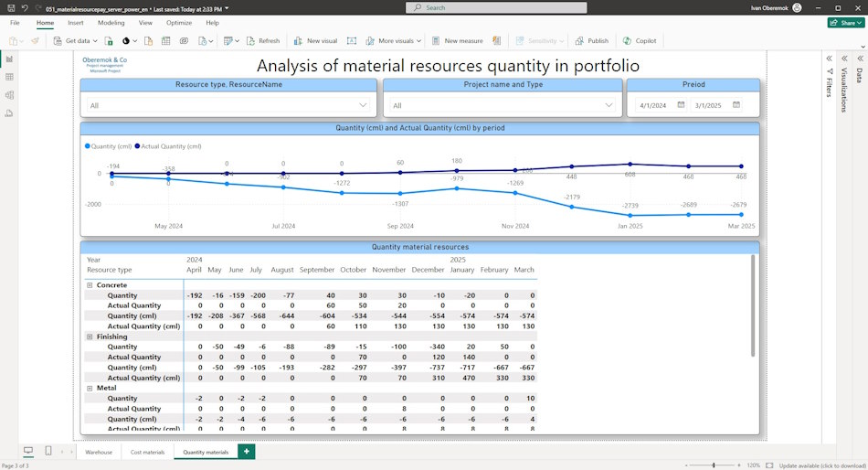Open the Help ribbon tab
The width and height of the screenshot is (868, 470).
click(x=213, y=23)
